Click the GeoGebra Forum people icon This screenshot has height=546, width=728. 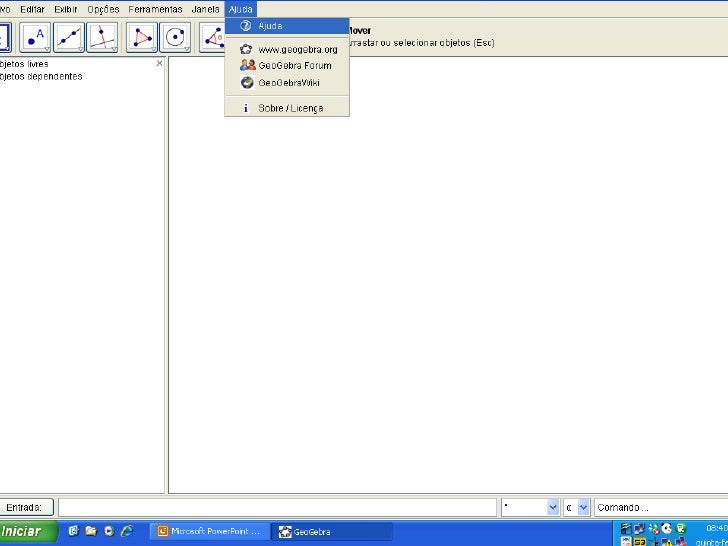(x=247, y=65)
